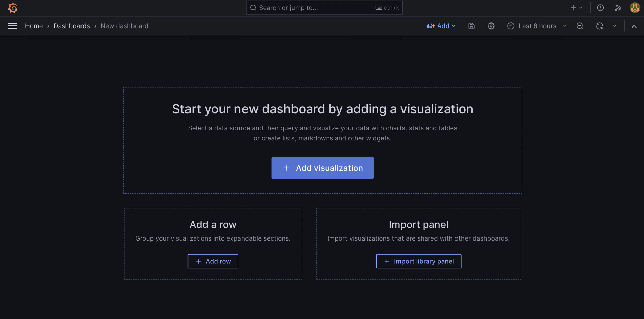The height and width of the screenshot is (319, 644).
Task: Zoom out the time range
Action: pos(580,26)
